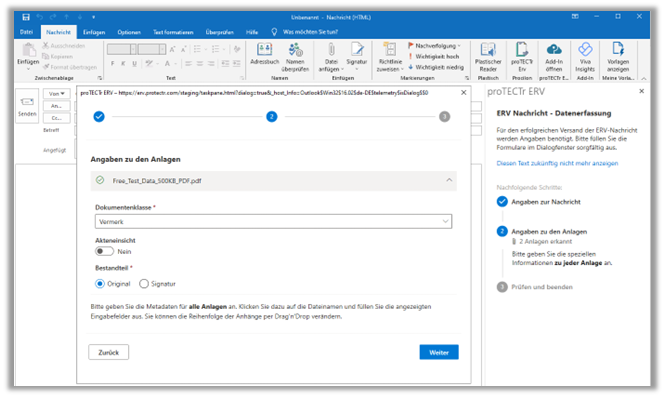Click the An... recipient button
Viewport: 665px width, 397px height.
tap(56, 106)
